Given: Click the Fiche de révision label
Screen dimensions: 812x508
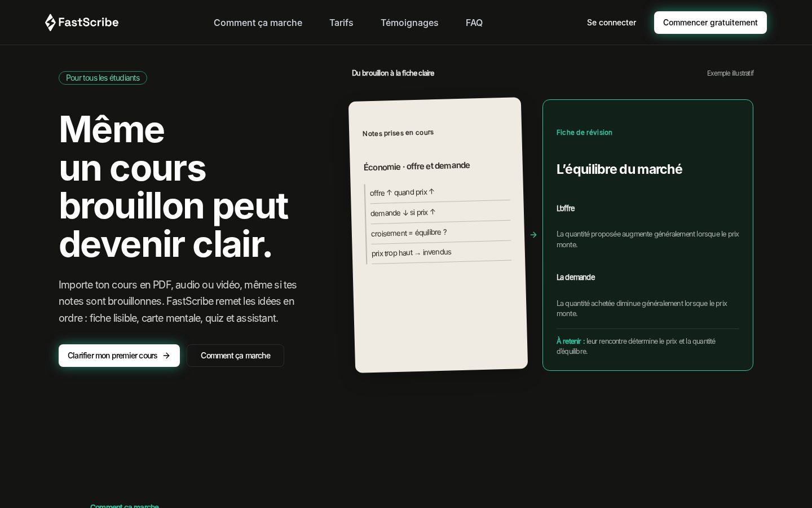Looking at the screenshot, I should click(x=584, y=132).
